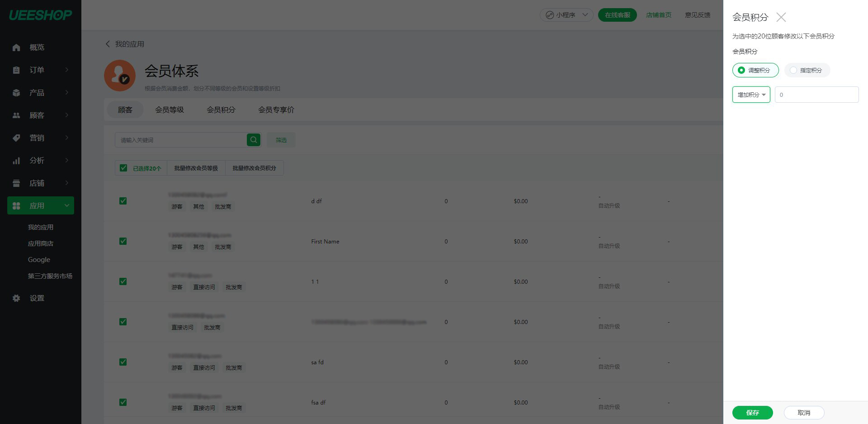The image size is (868, 424).
Task: Click the Customers people icon
Action: (x=16, y=115)
